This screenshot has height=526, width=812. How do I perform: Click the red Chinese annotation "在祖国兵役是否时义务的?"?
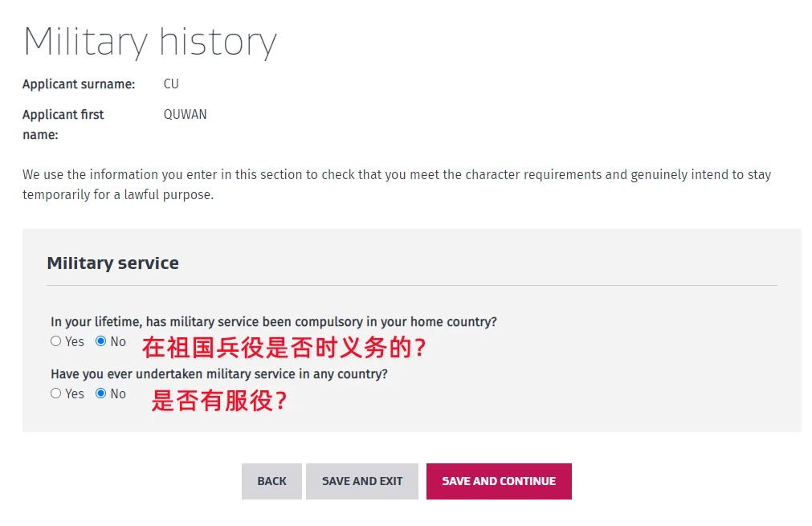click(x=284, y=348)
